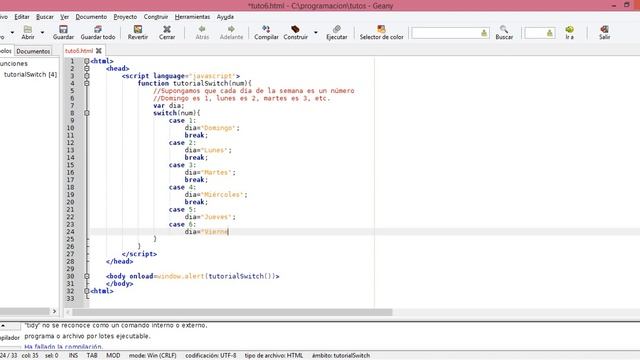Collapse the head tag fold on line 2

87,68
